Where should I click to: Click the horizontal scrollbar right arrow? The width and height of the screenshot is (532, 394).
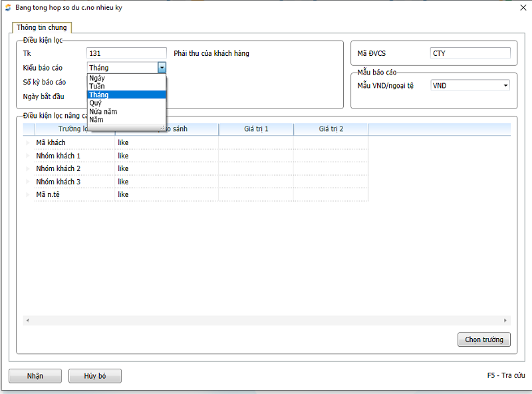[505, 320]
